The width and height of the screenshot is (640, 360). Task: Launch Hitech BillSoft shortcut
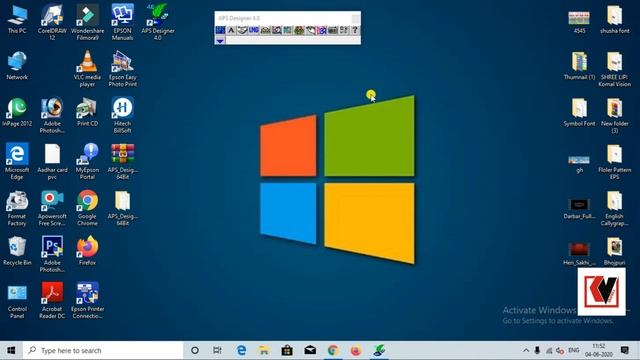[x=122, y=115]
